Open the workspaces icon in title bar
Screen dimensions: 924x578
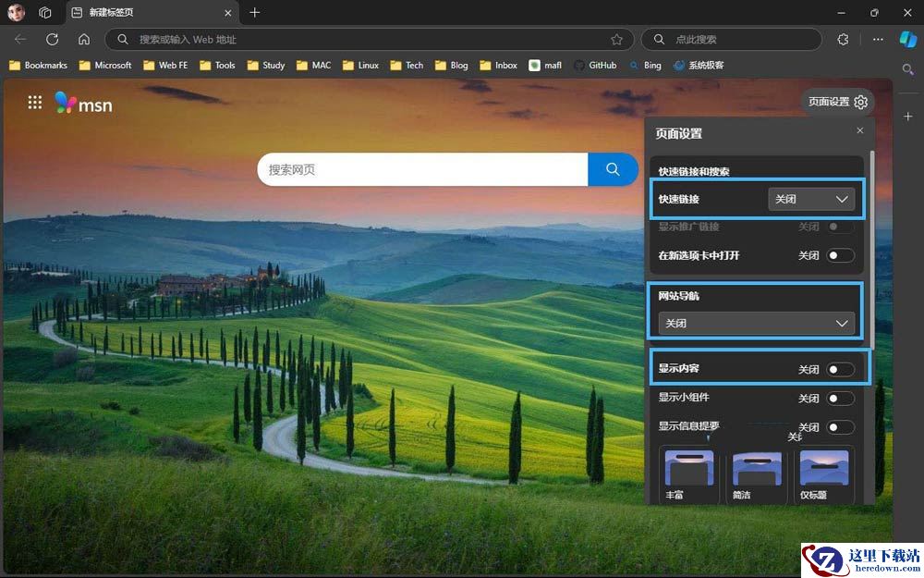(x=44, y=12)
